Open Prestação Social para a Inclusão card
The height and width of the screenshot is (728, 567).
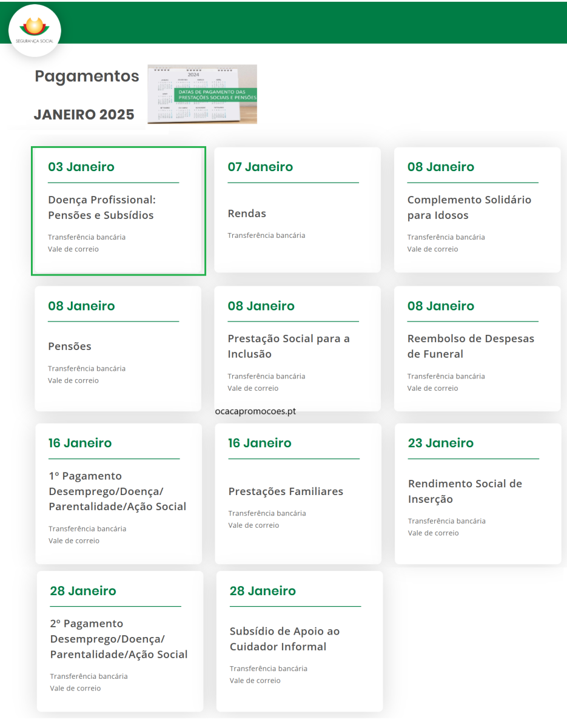click(x=297, y=349)
